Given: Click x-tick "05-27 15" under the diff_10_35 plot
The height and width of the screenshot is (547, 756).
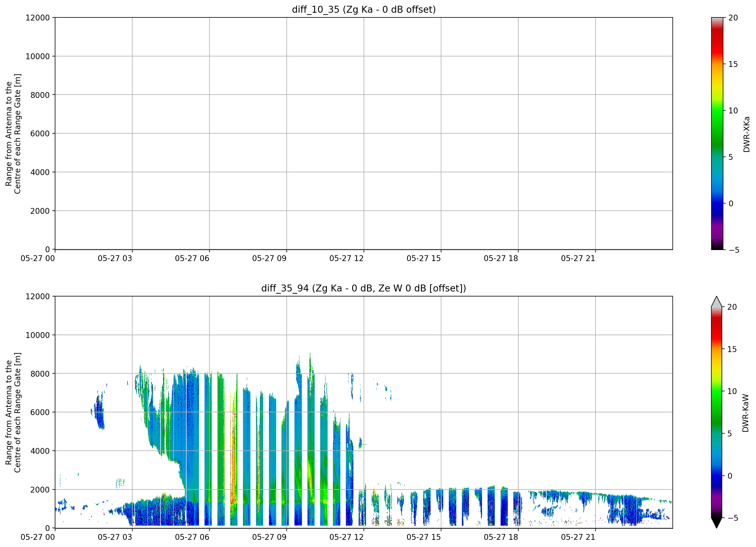Looking at the screenshot, I should pos(424,259).
